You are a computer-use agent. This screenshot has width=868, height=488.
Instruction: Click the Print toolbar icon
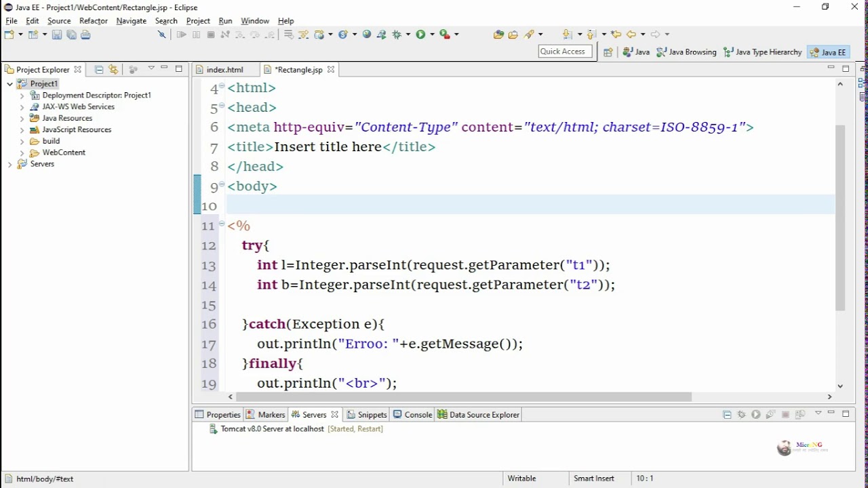pos(85,34)
